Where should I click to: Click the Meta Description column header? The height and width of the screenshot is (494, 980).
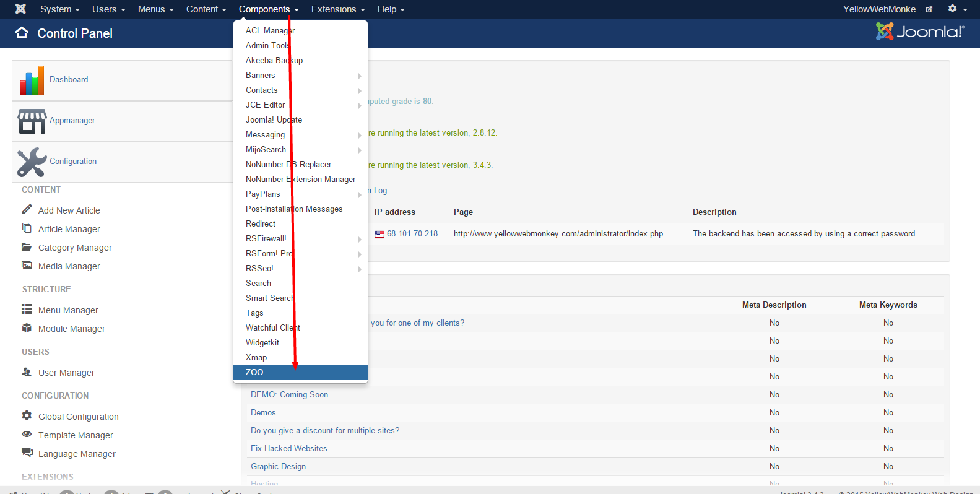tap(774, 305)
